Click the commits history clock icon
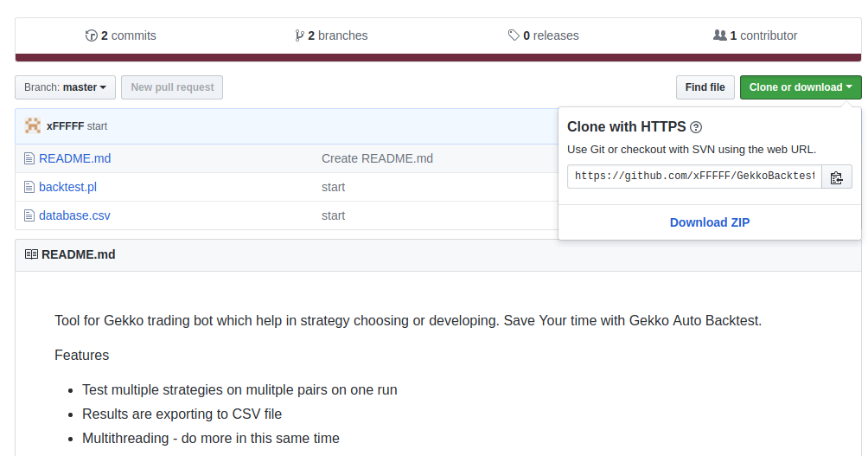The image size is (868, 456). point(92,35)
